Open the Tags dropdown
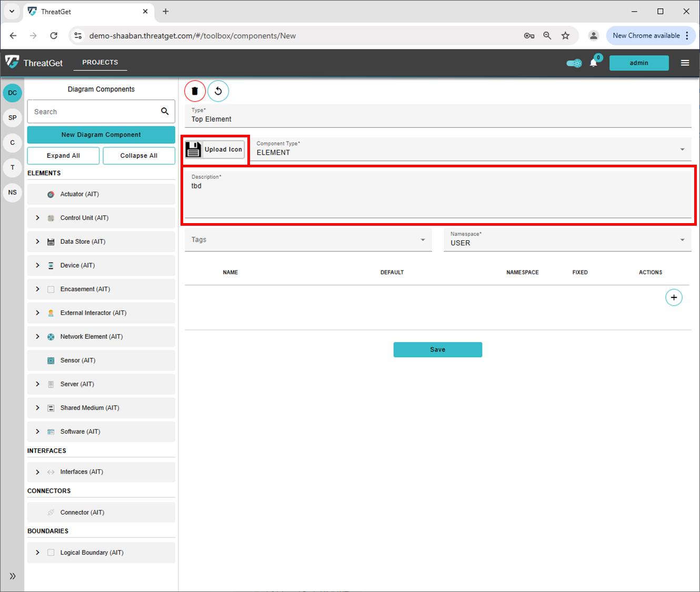This screenshot has height=592, width=700. 423,240
